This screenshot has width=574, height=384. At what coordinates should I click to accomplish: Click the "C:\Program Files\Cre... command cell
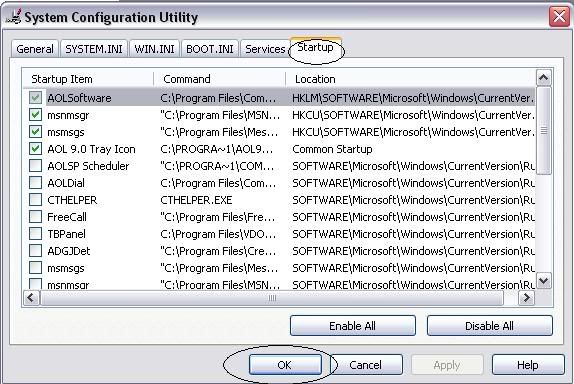(218, 251)
